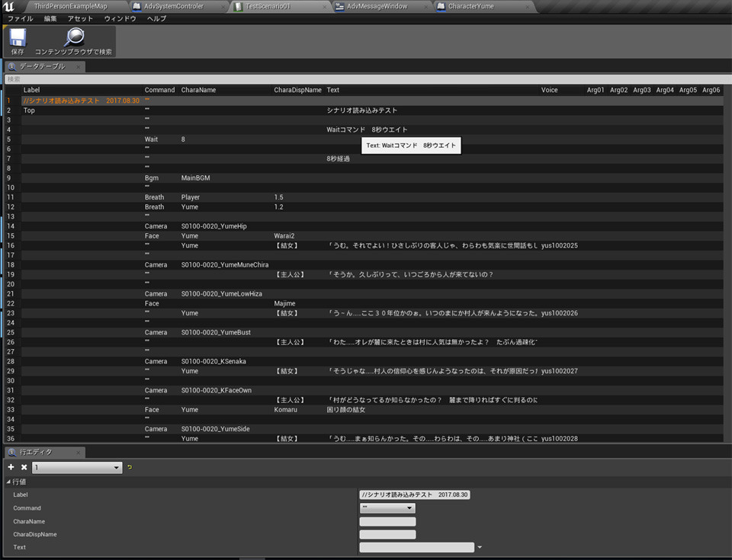The image size is (732, 560).
Task: Open the row selector dropdown showing 1
Action: [77, 468]
